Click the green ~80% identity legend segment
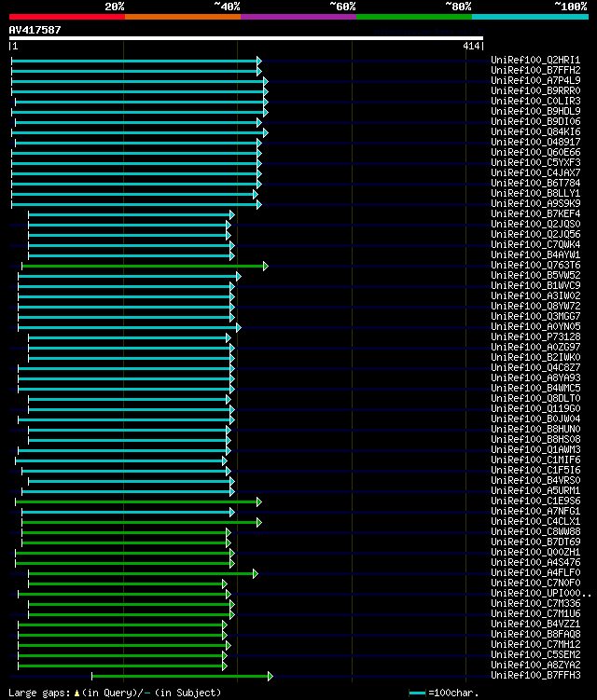This screenshot has height=700, width=597. click(414, 17)
